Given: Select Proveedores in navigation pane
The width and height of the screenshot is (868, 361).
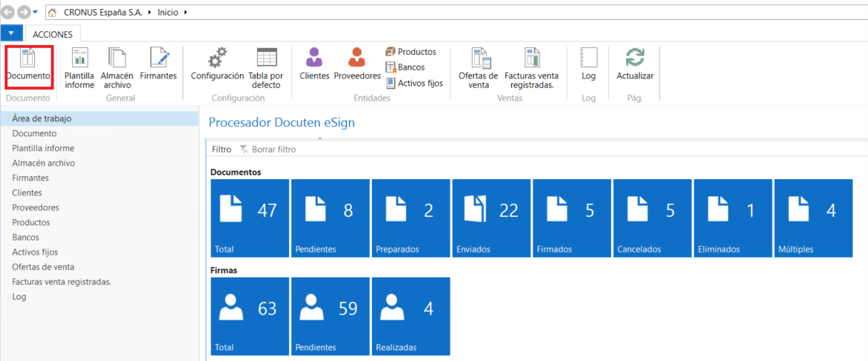Looking at the screenshot, I should point(99,208).
